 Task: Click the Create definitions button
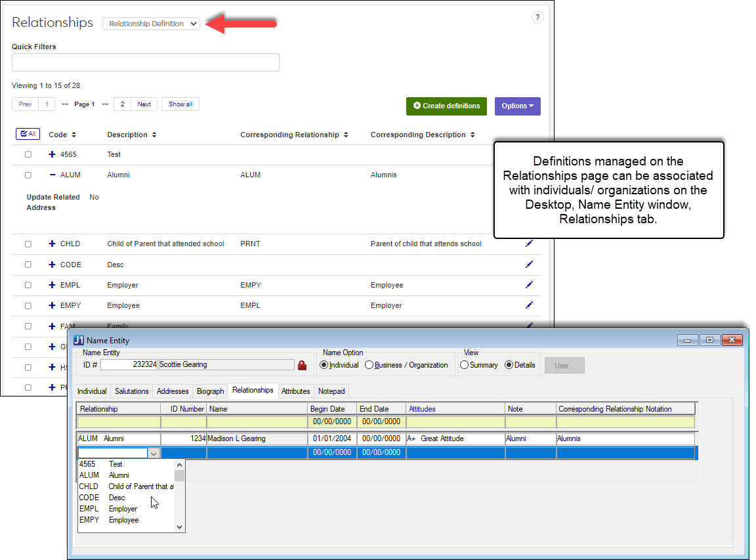coord(446,106)
